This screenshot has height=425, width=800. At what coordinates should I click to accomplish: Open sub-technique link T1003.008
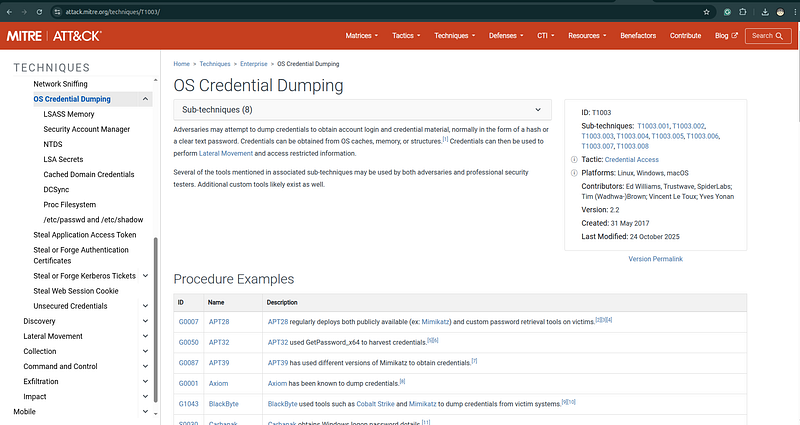(633, 146)
